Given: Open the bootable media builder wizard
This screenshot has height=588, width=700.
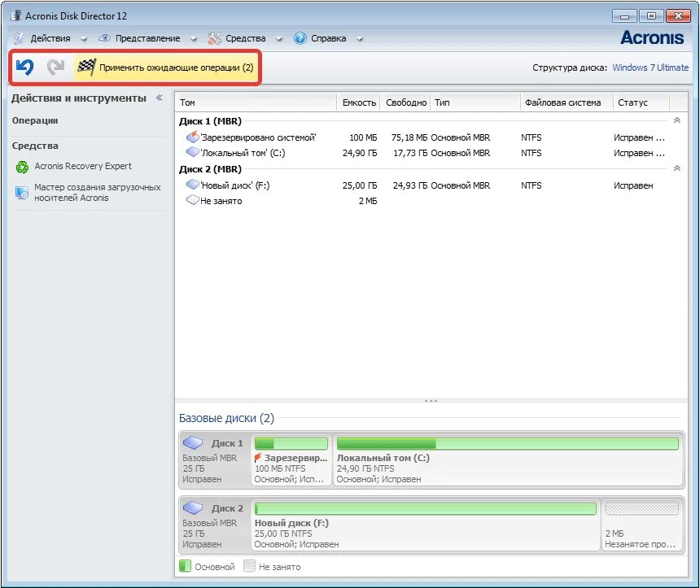Looking at the screenshot, I should pyautogui.click(x=98, y=192).
